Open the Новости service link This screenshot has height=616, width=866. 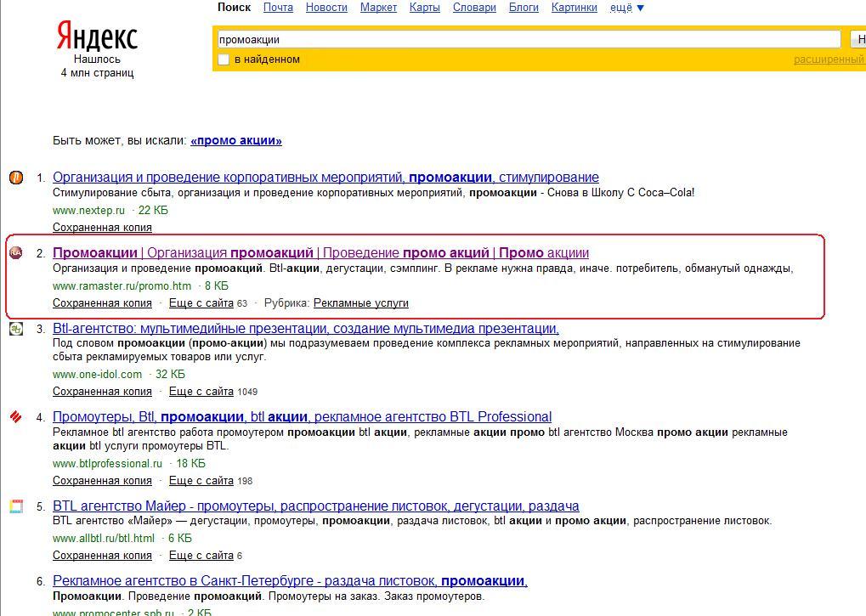[326, 8]
